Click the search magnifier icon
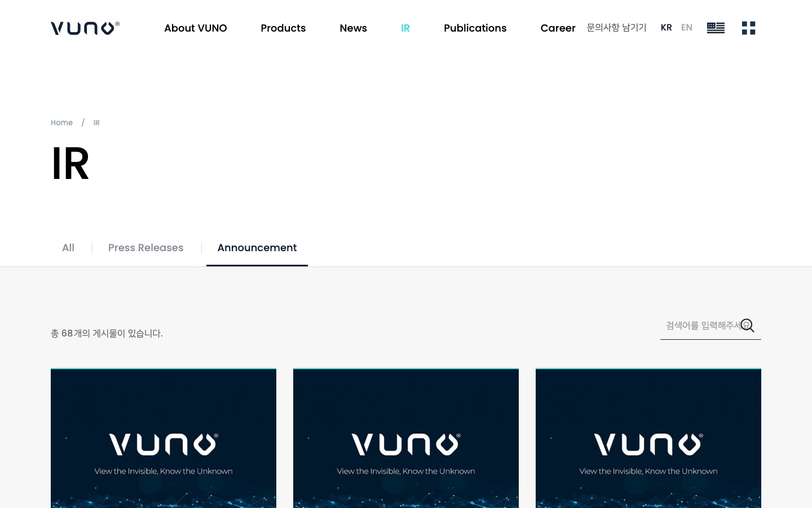This screenshot has width=812, height=508. click(748, 326)
